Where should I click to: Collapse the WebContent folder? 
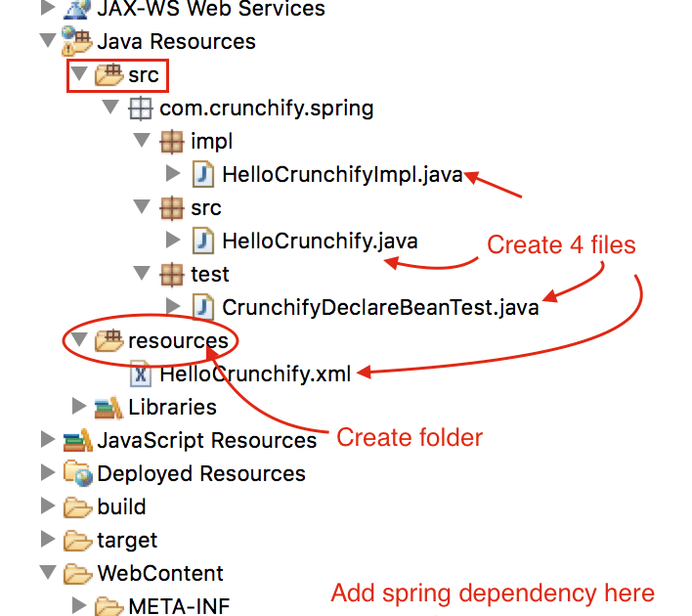(48, 571)
